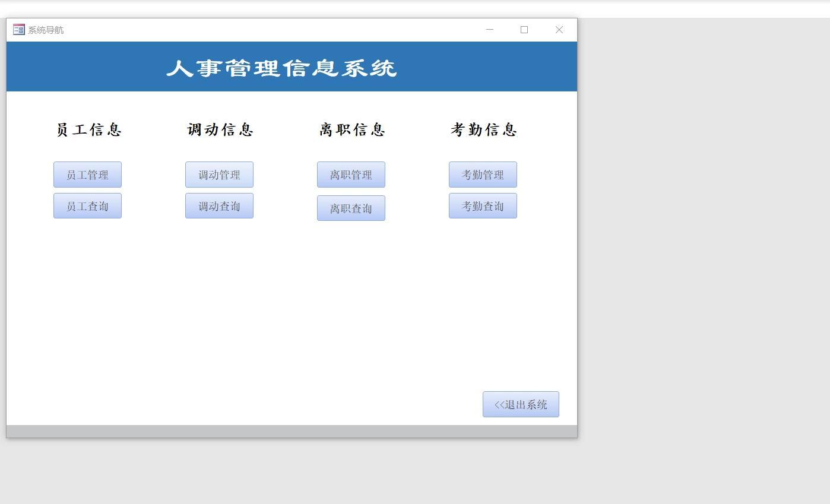Click the 考勤信息 section heading

(484, 129)
